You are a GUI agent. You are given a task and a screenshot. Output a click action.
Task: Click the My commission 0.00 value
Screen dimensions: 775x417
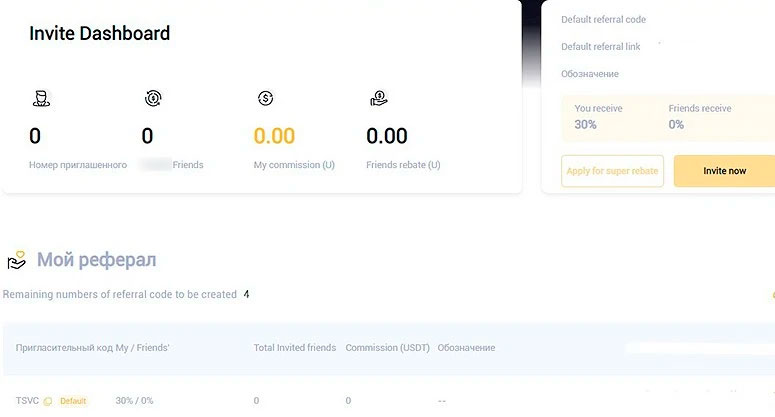pos(274,136)
